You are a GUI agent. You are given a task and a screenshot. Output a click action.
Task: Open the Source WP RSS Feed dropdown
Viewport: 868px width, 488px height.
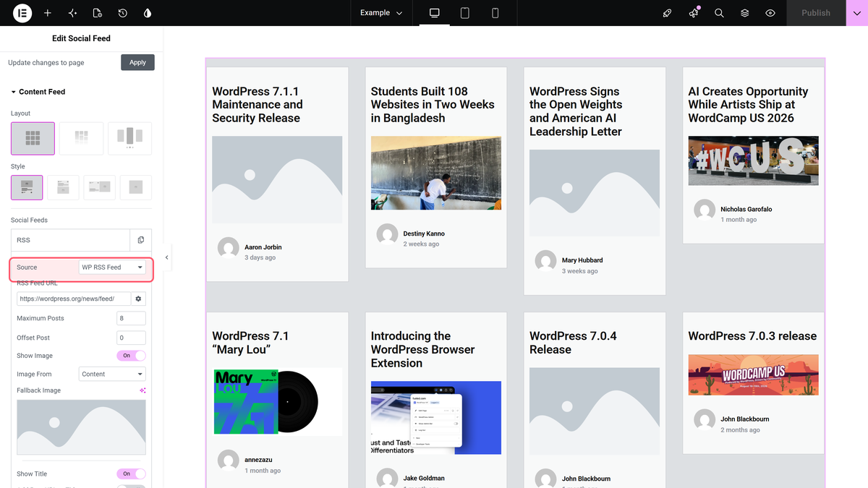coord(112,267)
